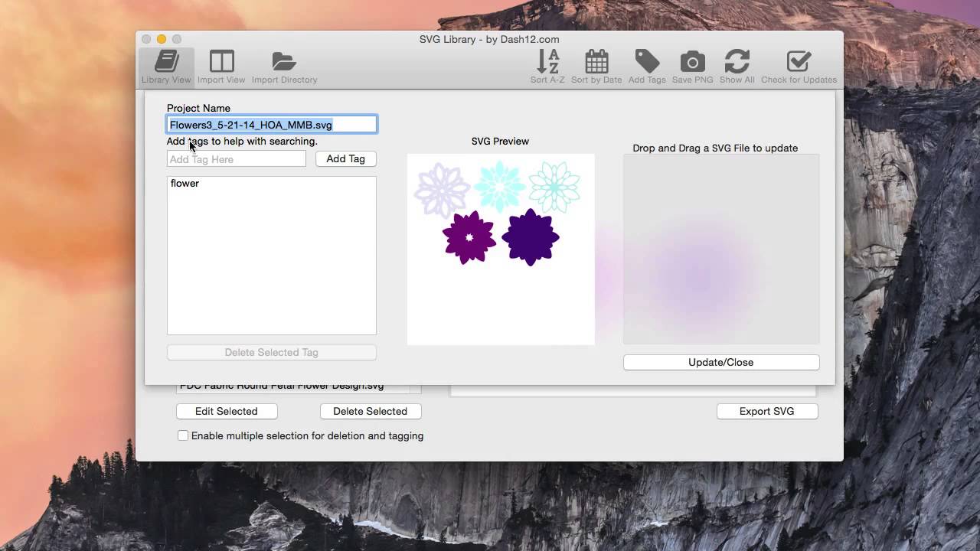Image resolution: width=980 pixels, height=551 pixels.
Task: Focus the Add Tag Here field
Action: click(x=237, y=158)
